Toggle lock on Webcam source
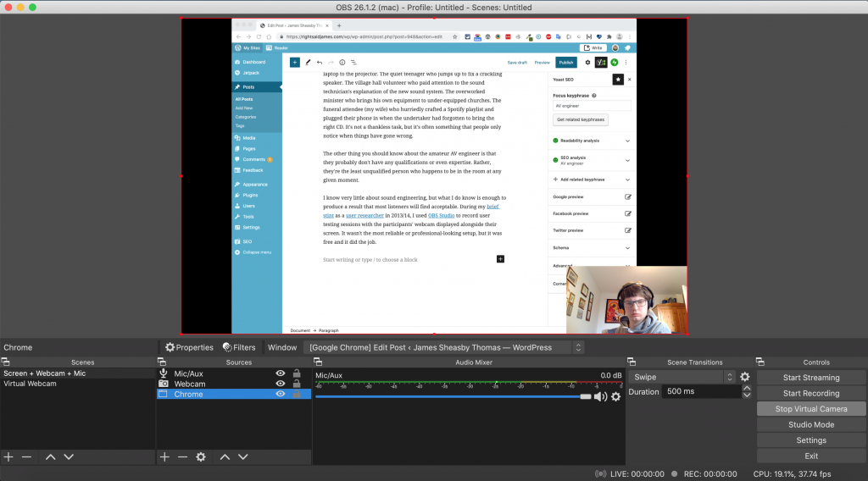The width and height of the screenshot is (868, 481). 297,383
